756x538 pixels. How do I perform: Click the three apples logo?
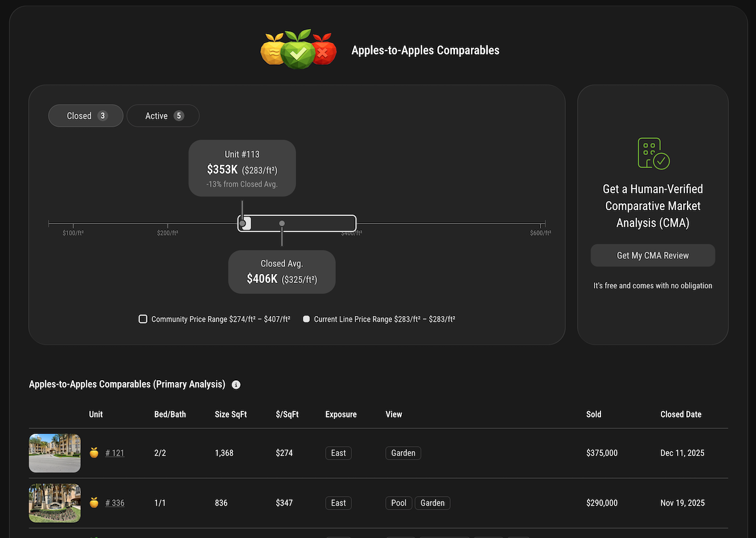click(x=299, y=49)
